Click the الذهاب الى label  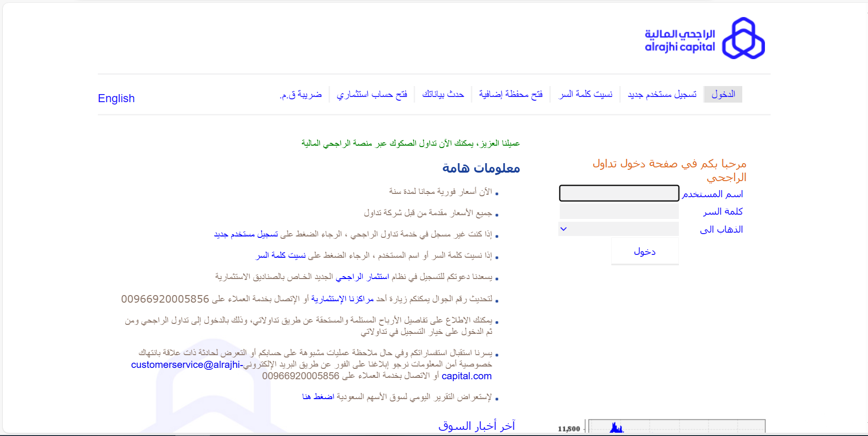pyautogui.click(x=721, y=229)
